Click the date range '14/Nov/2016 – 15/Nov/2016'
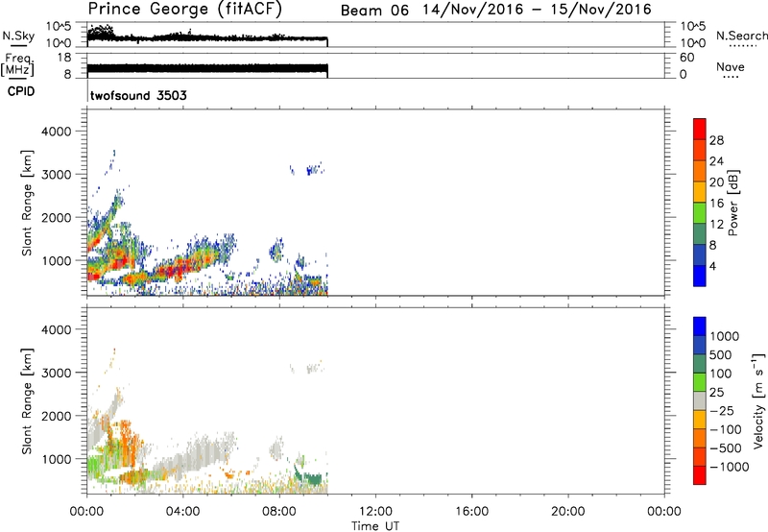The height and width of the screenshot is (532, 768). [538, 10]
